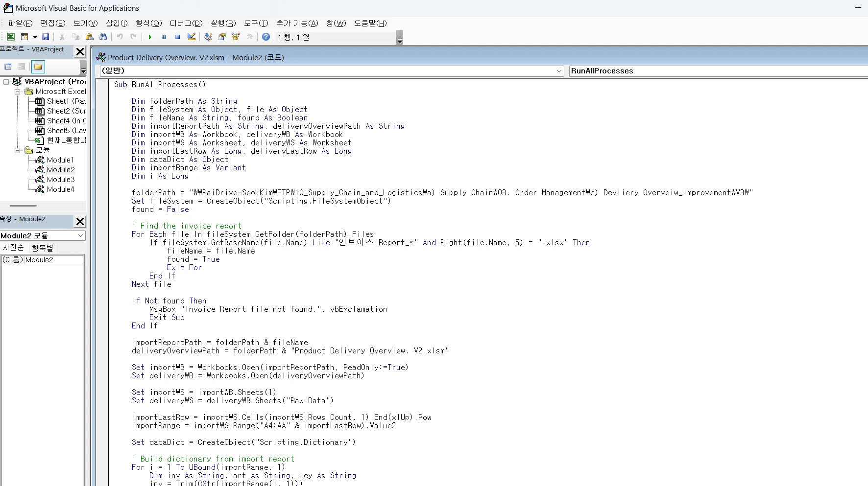Image resolution: width=868 pixels, height=486 pixels.
Task: Click the View Microsoft Excel icon
Action: pos(10,37)
